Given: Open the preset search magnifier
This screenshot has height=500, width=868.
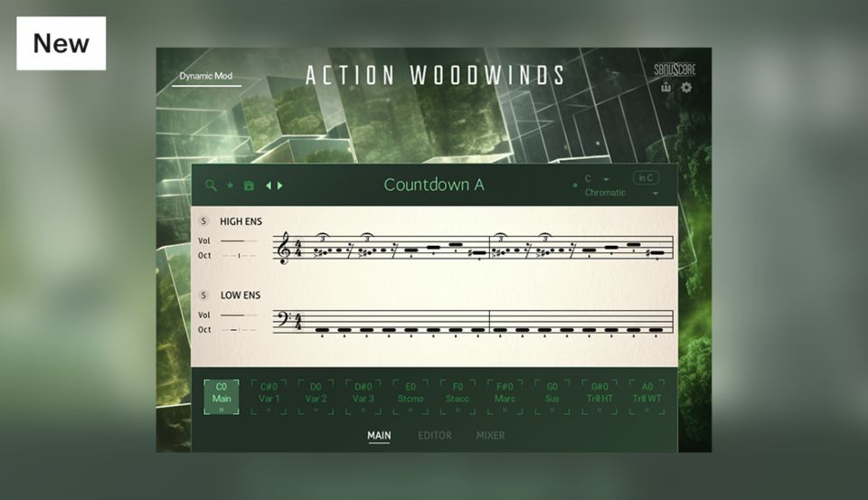Looking at the screenshot, I should [x=211, y=185].
